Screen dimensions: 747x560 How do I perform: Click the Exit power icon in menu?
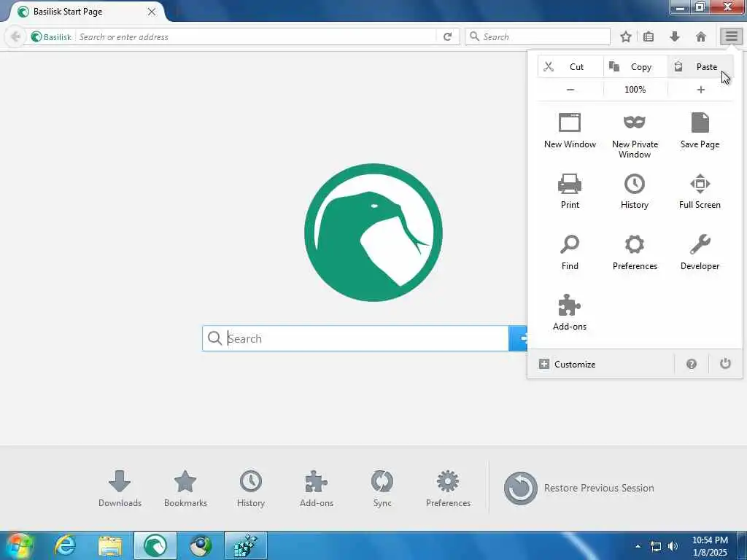pos(725,364)
